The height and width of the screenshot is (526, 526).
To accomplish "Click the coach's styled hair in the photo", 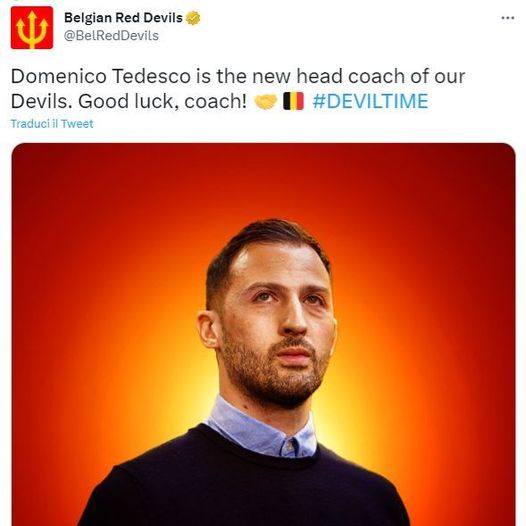I will click(x=265, y=247).
